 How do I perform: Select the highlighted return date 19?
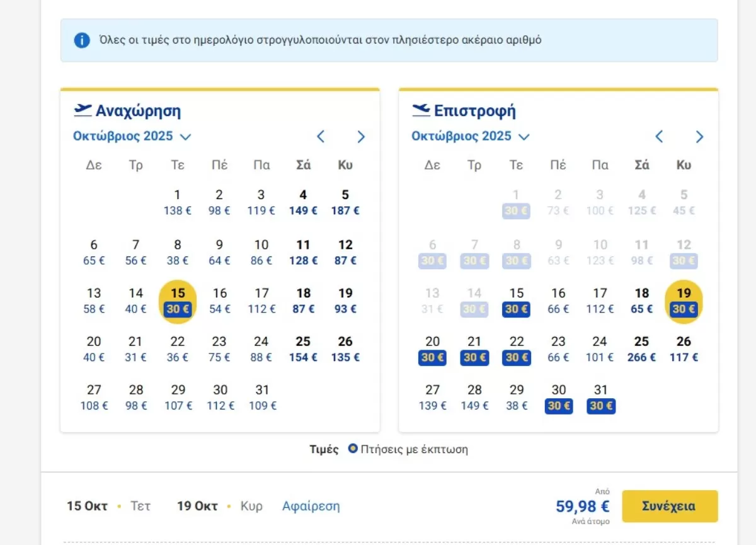[x=684, y=301]
